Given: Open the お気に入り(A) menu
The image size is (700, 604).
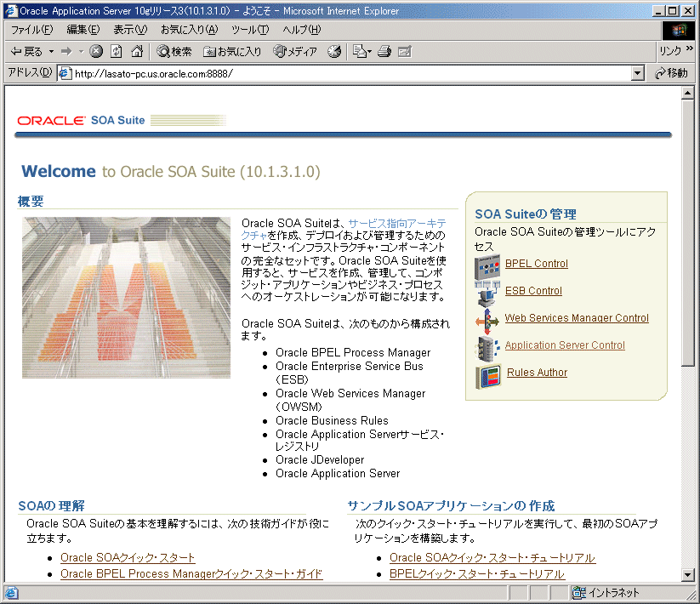Looking at the screenshot, I should coord(190,30).
